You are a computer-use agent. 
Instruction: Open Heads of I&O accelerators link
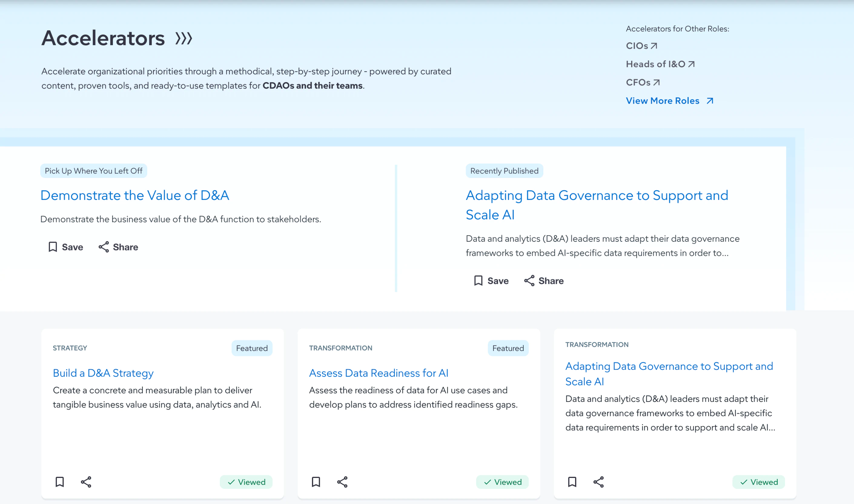(660, 64)
